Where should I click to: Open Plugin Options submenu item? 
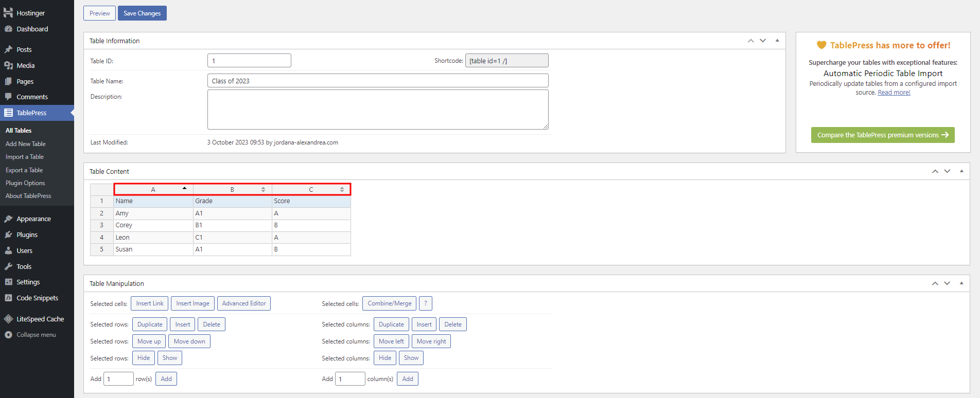pos(25,183)
